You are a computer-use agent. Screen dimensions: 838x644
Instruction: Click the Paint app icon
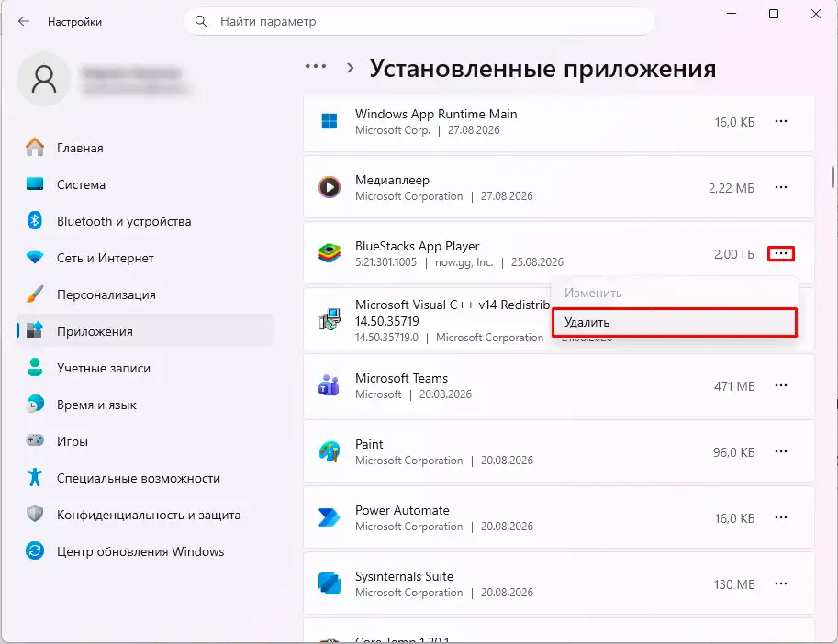coord(330,451)
